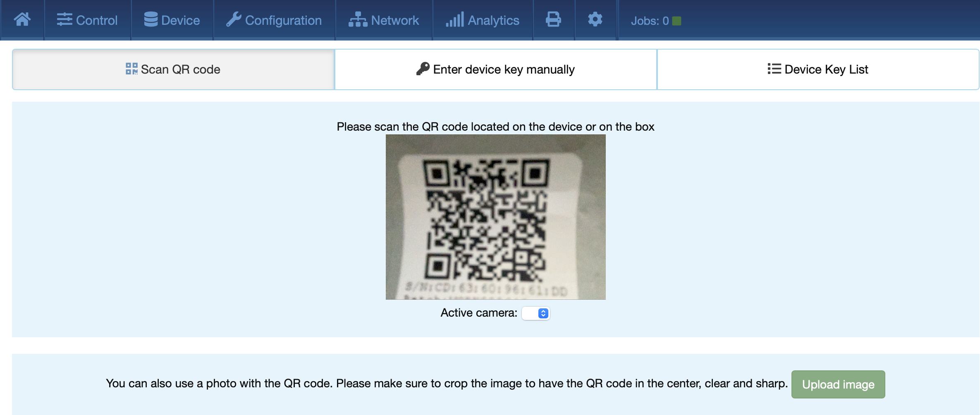Click the QR code icon on Scan tab
Viewport: 980px width, 415px height.
pyautogui.click(x=131, y=69)
